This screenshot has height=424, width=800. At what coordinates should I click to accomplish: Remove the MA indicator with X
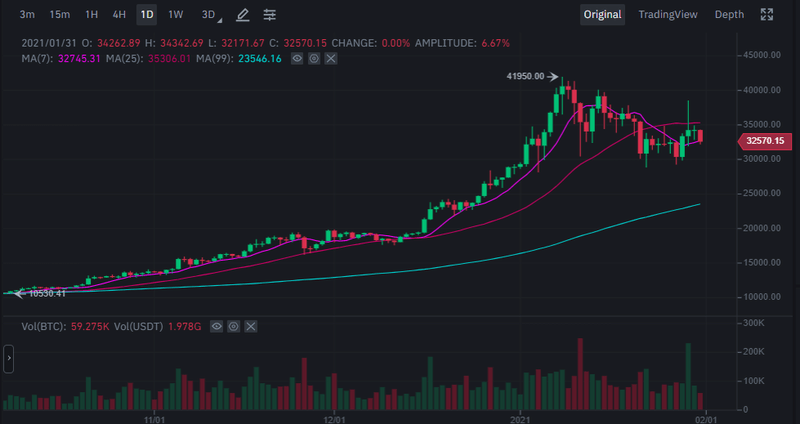point(331,59)
